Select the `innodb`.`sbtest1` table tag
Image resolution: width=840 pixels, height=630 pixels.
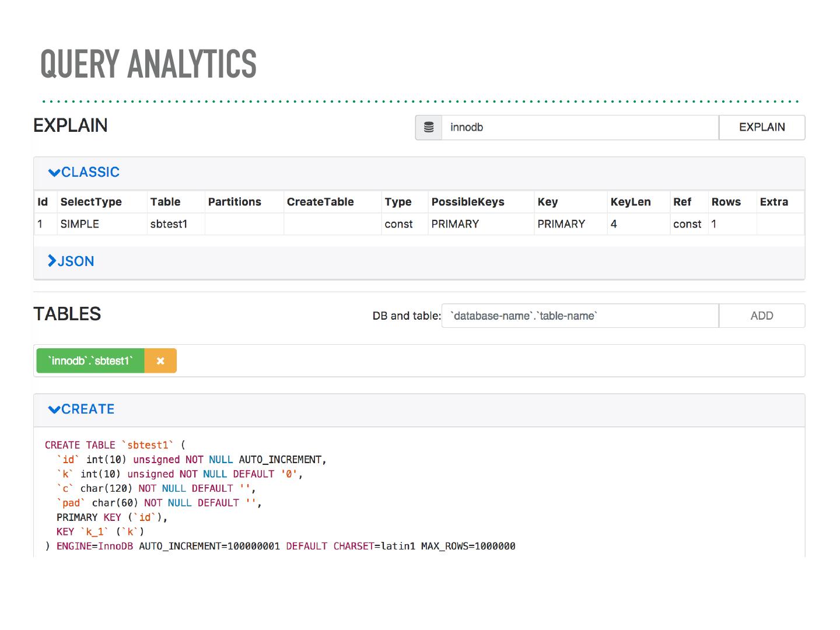pyautogui.click(x=90, y=360)
